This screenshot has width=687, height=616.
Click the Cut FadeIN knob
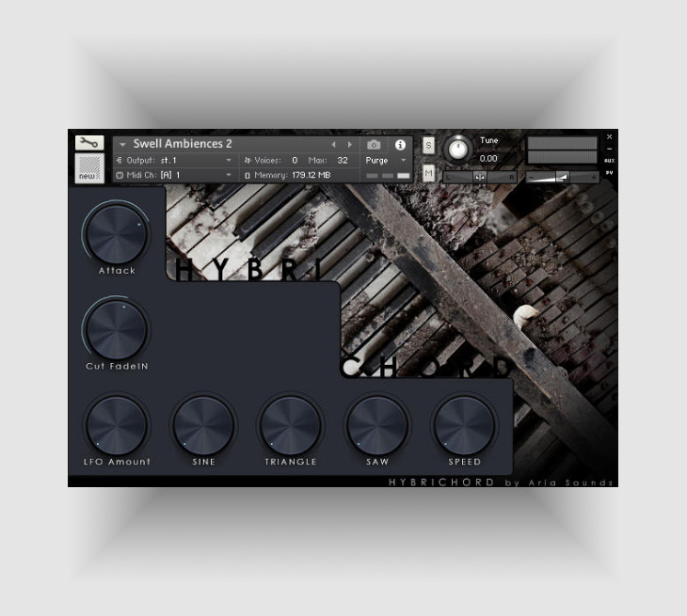116,328
